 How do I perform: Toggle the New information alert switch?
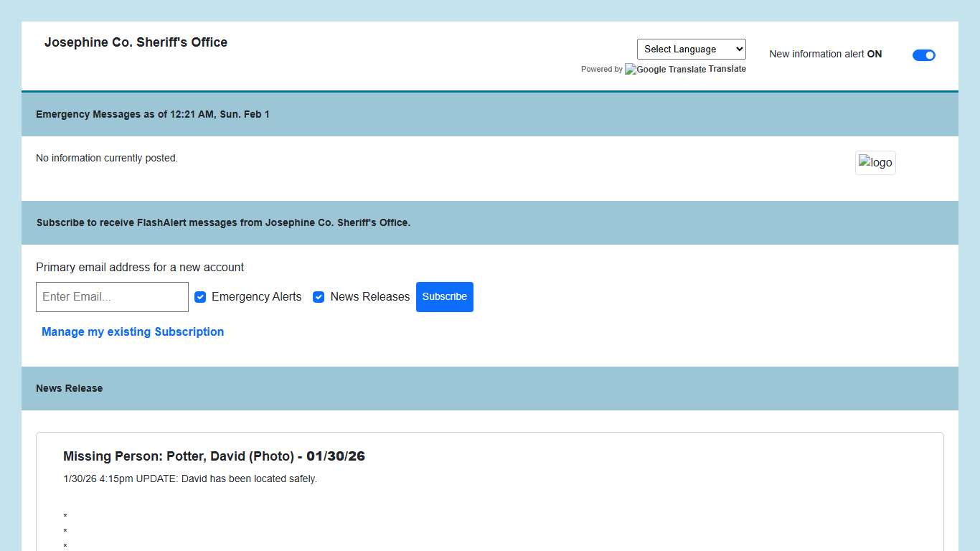tap(923, 55)
